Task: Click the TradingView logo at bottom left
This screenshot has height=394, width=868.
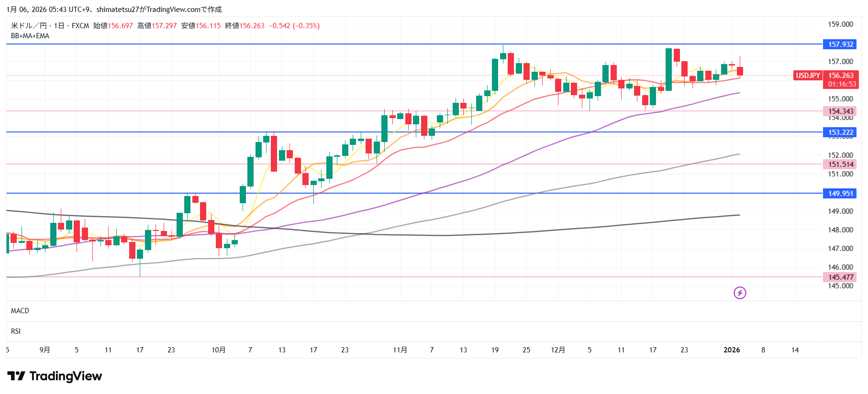Action: 55,376
